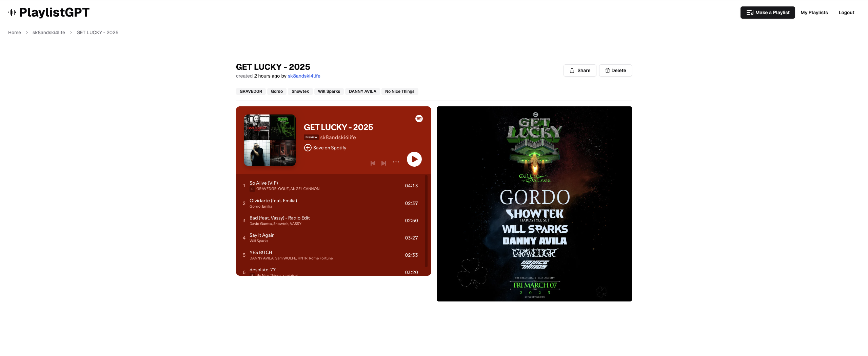Play track YES B!TCH
The height and width of the screenshot is (356, 868).
[x=330, y=255]
